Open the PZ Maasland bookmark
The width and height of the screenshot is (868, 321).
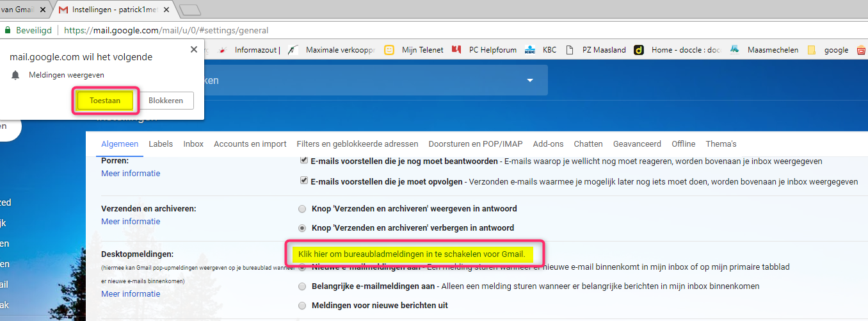pos(596,49)
